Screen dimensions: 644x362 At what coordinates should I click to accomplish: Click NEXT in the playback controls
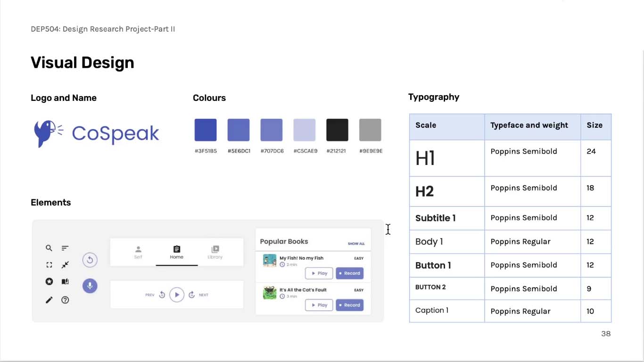point(203,295)
